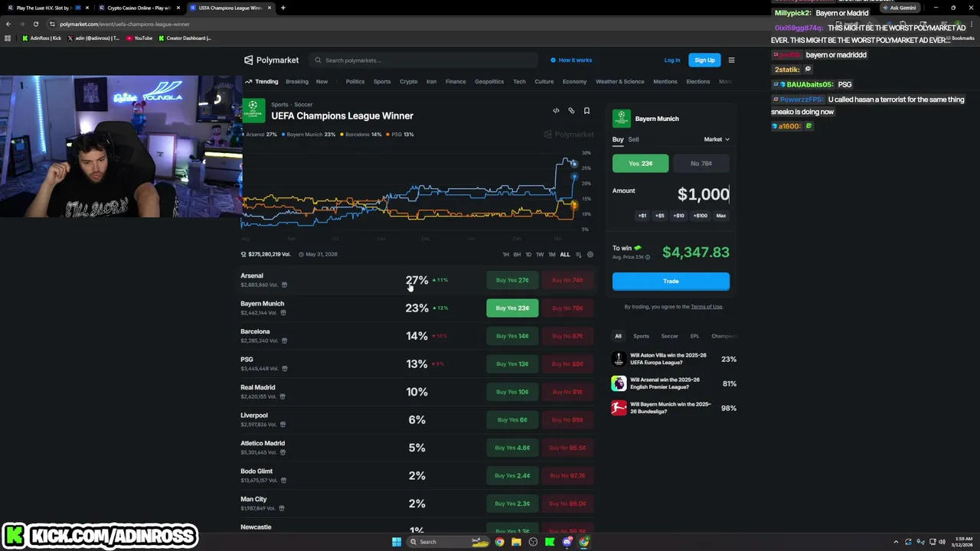
Task: Open the Crypto category
Action: 409,81
